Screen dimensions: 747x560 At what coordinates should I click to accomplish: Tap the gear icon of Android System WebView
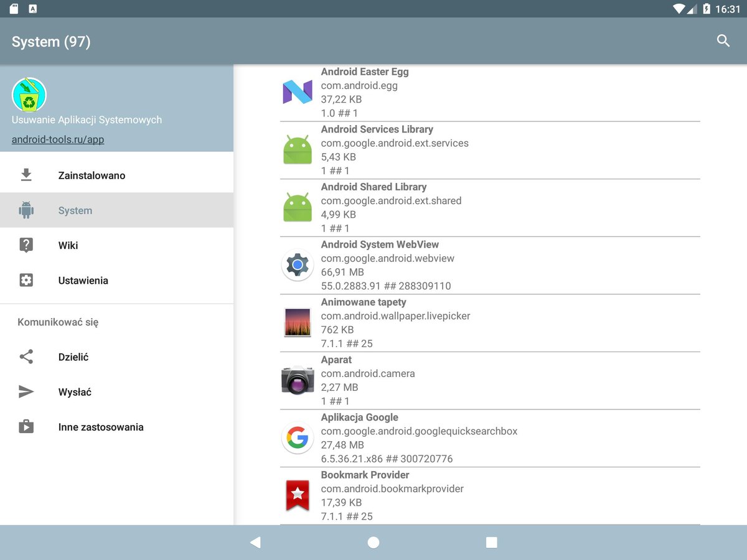298,264
